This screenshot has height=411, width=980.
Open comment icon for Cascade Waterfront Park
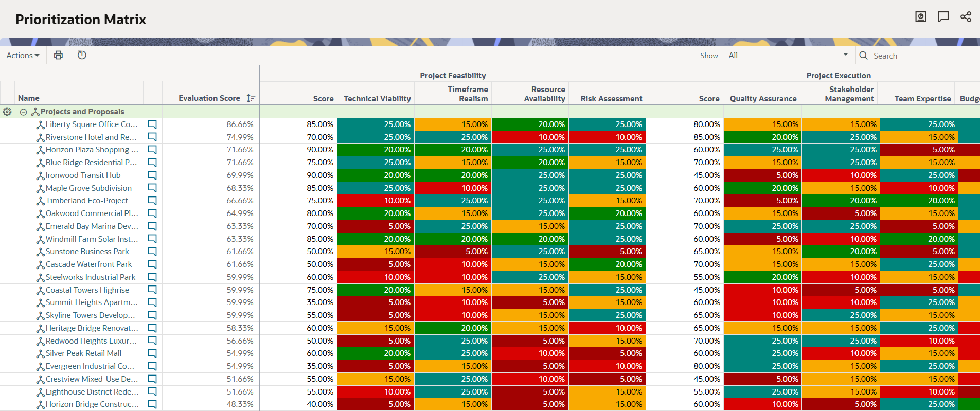pyautogui.click(x=152, y=264)
